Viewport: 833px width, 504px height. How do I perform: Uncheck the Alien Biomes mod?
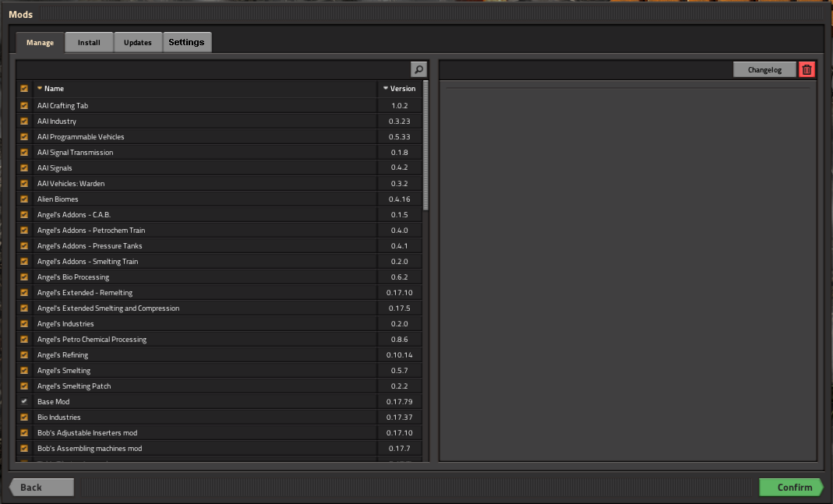pyautogui.click(x=24, y=199)
